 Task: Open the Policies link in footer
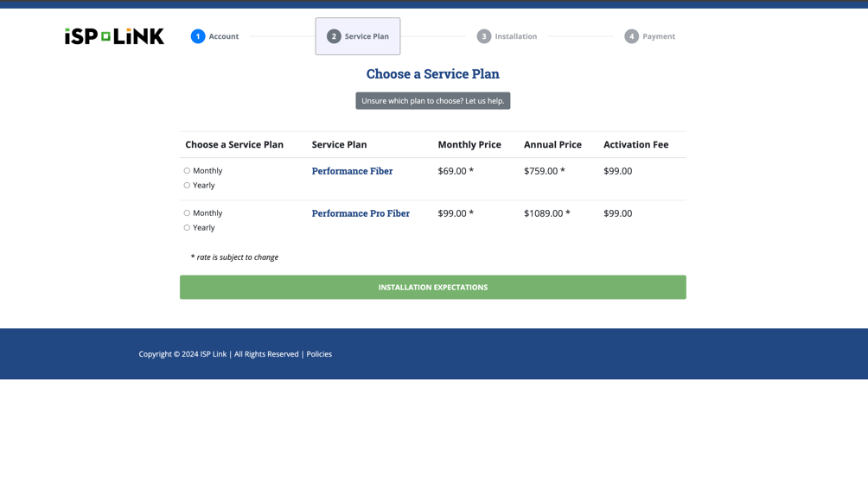(319, 354)
